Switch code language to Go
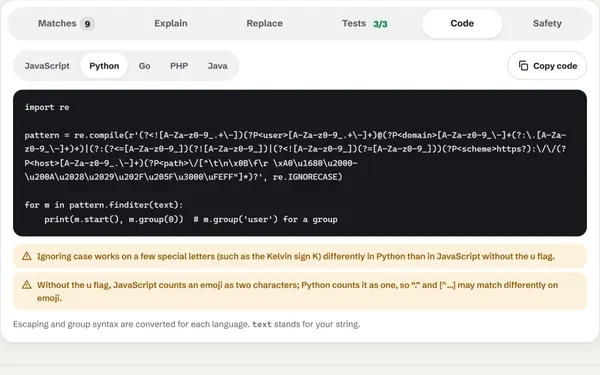 pos(144,66)
